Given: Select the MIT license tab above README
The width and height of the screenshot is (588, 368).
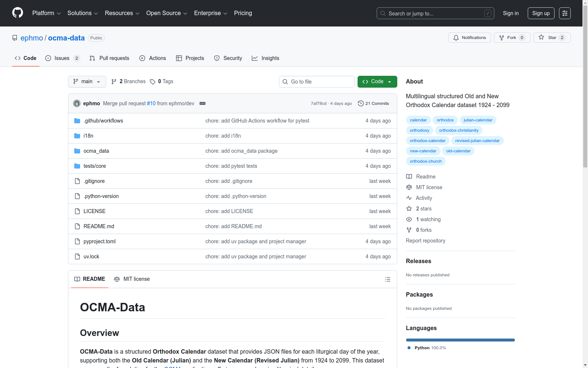Looking at the screenshot, I should pos(132,279).
